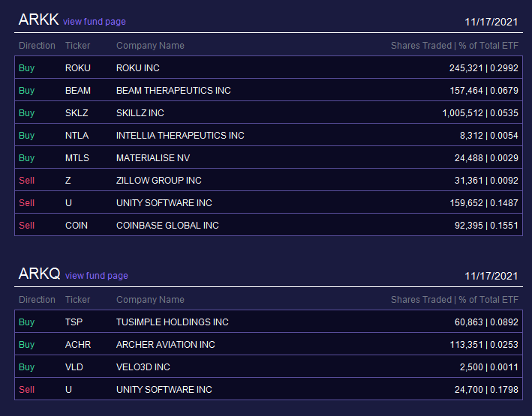The height and width of the screenshot is (416, 532).
Task: Click value 1,005,512 | 0.0535
Action: [x=480, y=113]
